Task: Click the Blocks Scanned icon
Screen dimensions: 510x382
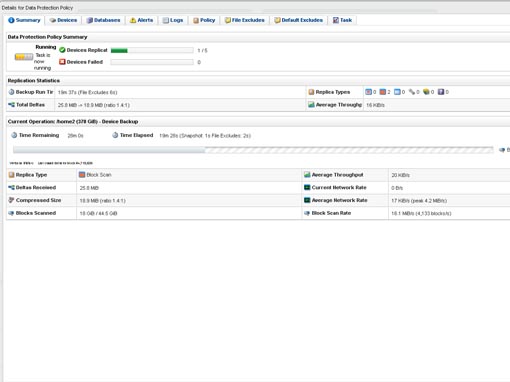Action: click(11, 213)
